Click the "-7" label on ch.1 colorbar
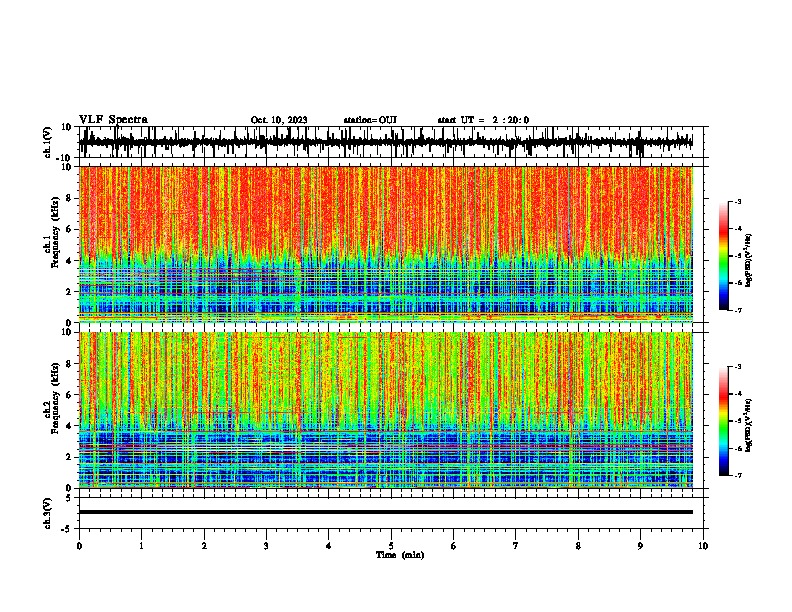 pyautogui.click(x=737, y=311)
